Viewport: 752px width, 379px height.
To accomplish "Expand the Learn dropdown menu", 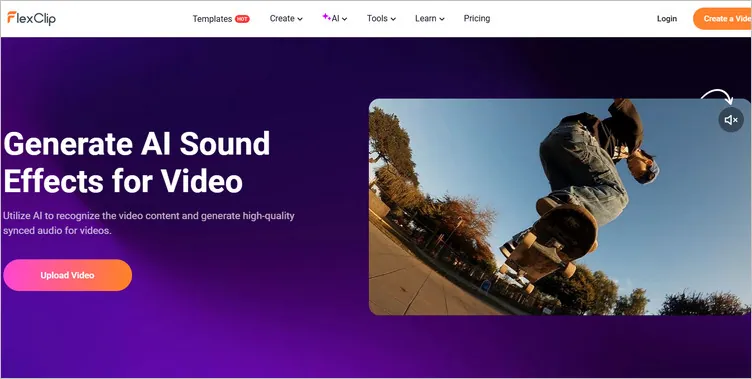I will pyautogui.click(x=430, y=19).
